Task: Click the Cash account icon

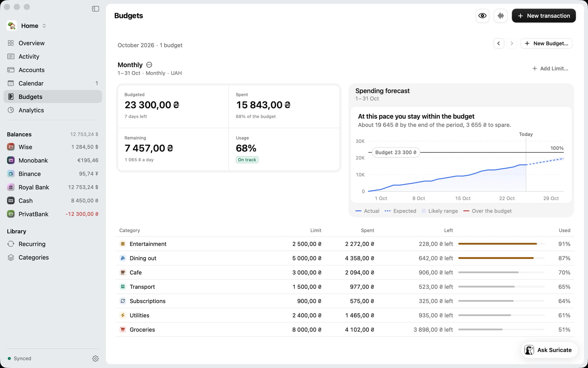Action: 11,201
